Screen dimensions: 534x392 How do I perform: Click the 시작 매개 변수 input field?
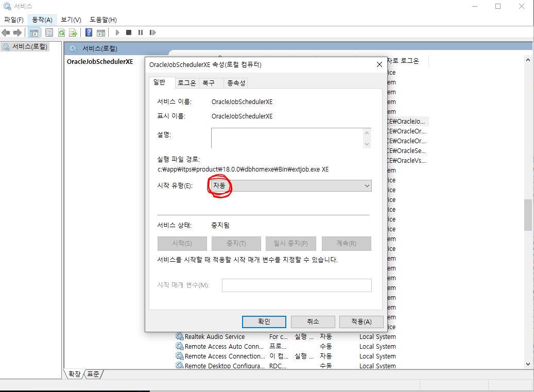[297, 285]
